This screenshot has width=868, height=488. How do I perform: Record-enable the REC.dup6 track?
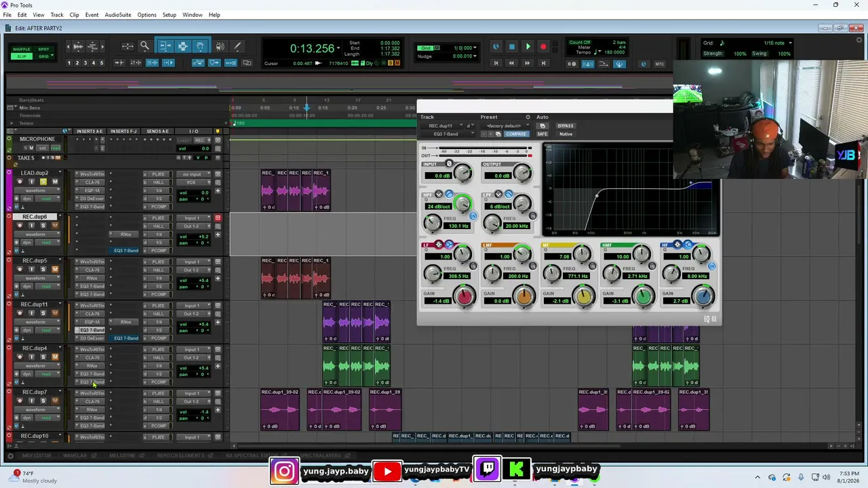point(20,226)
